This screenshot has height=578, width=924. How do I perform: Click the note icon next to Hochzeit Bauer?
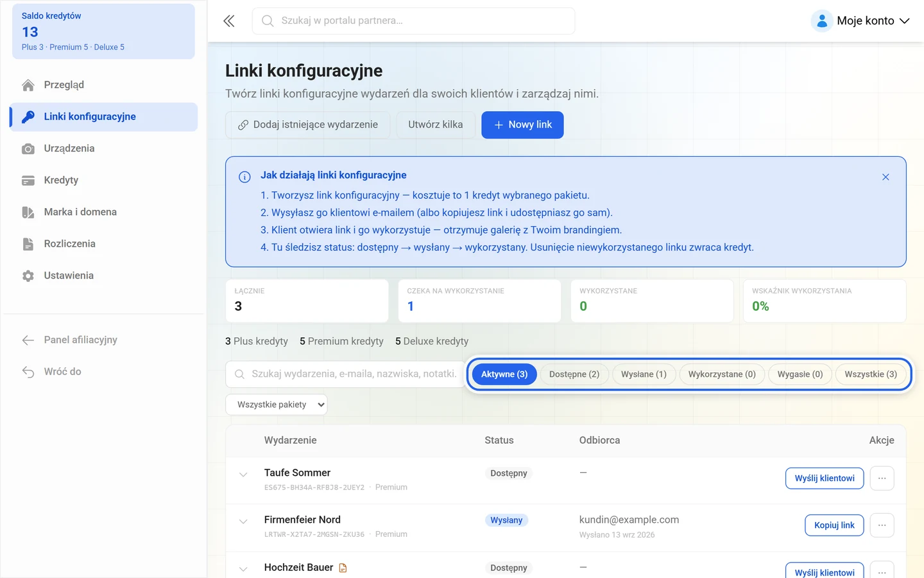[343, 568]
